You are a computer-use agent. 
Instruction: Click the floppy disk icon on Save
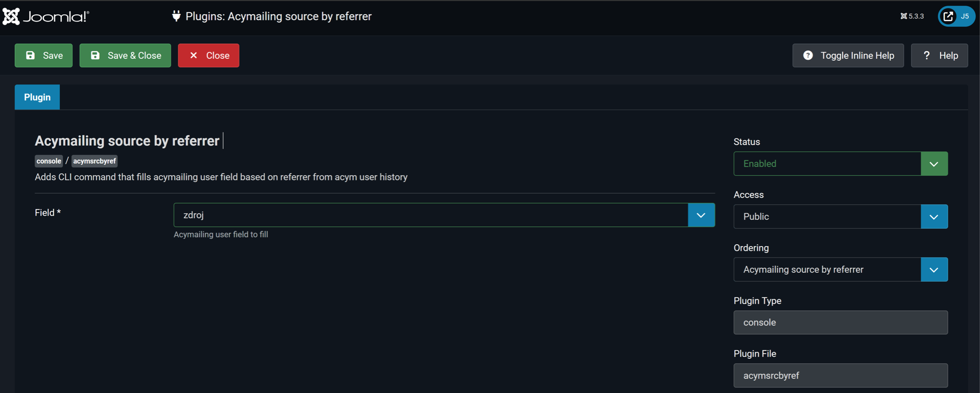click(31, 55)
